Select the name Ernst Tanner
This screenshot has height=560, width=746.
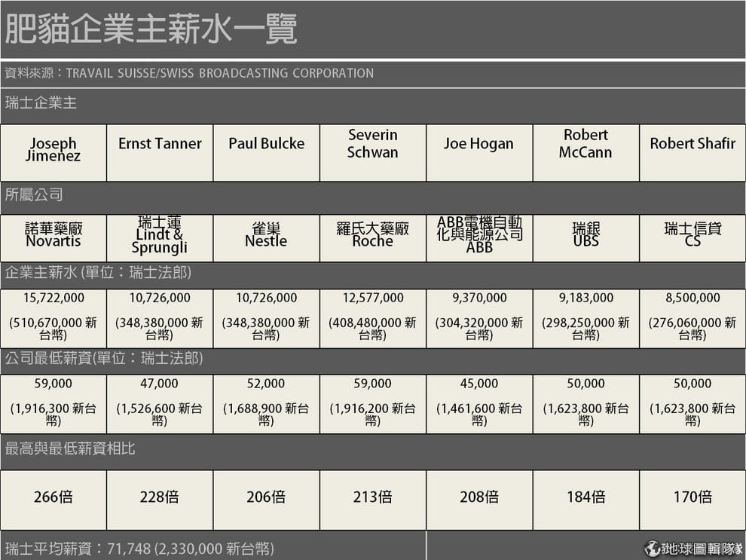tap(160, 143)
